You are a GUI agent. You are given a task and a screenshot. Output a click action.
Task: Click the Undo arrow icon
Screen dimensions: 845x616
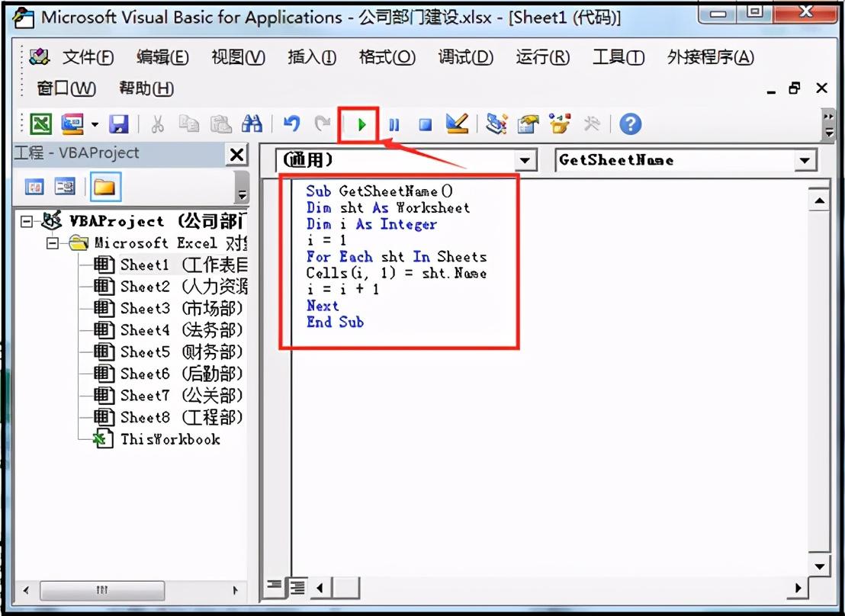point(291,124)
